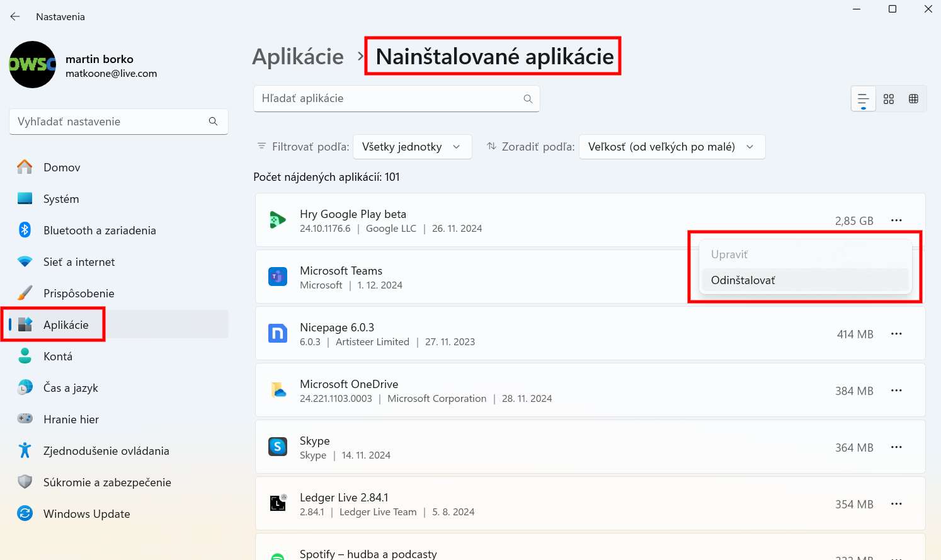The width and height of the screenshot is (941, 560).
Task: Open more options for Microsoft OneDrive
Action: pyautogui.click(x=896, y=391)
